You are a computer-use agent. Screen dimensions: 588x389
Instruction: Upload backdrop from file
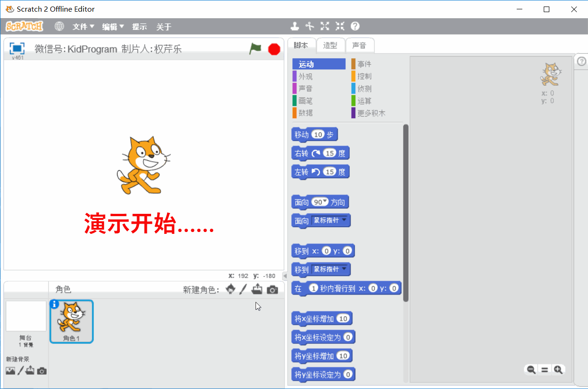pos(30,371)
